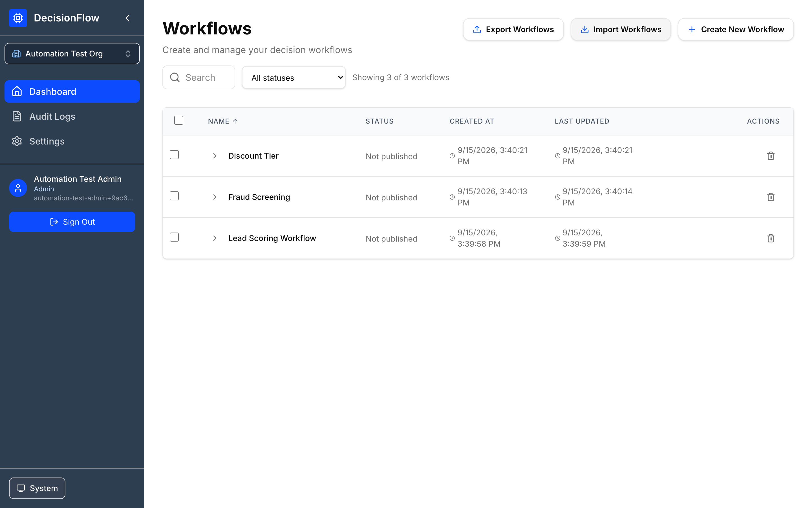Click the Created At column header
This screenshot has height=508, width=812.
coord(472,121)
